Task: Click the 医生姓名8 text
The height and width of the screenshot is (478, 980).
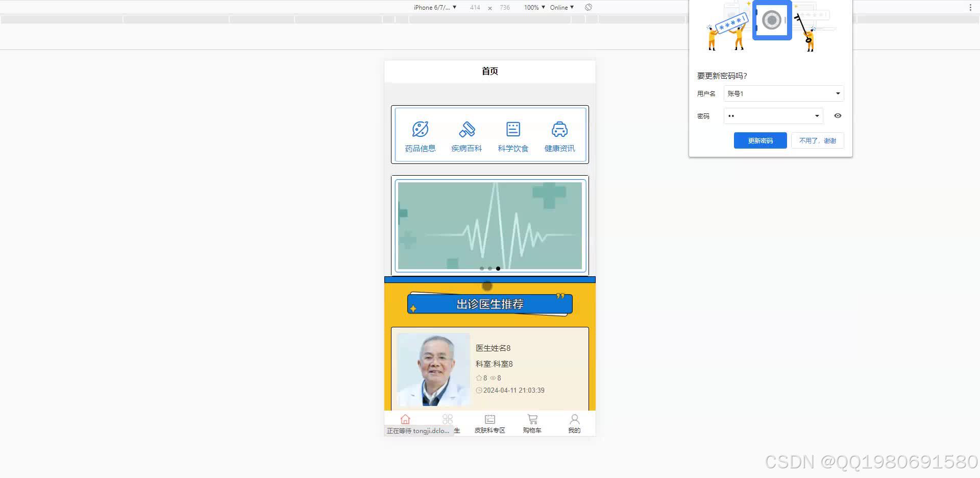Action: [493, 348]
